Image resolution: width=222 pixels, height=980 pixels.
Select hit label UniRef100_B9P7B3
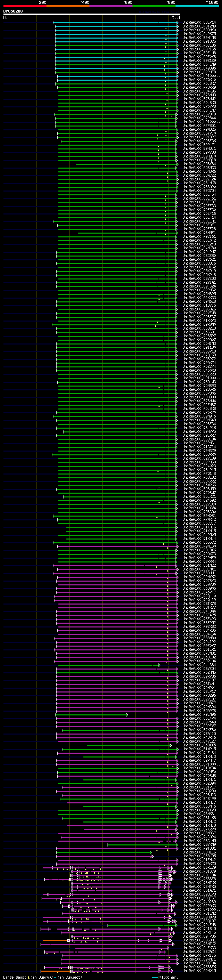click(199, 153)
